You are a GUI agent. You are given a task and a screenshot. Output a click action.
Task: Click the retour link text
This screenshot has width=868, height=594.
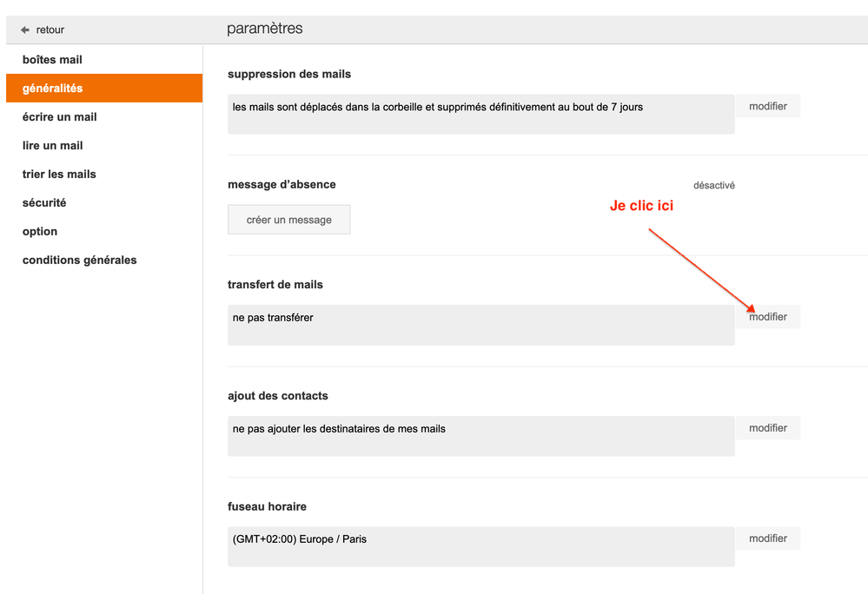[x=50, y=30]
